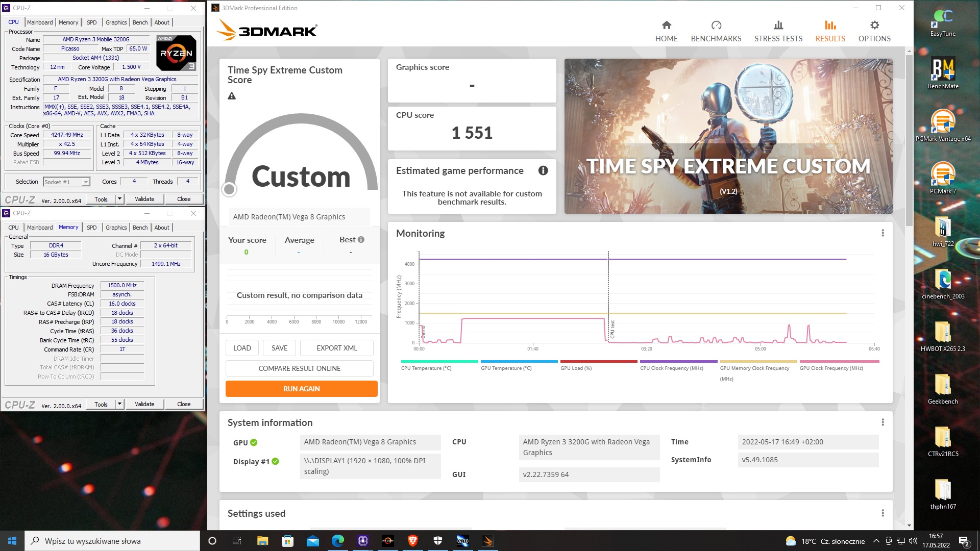The height and width of the screenshot is (551, 980).
Task: Toggle the CPU Clock Frequency legend
Action: (678, 365)
